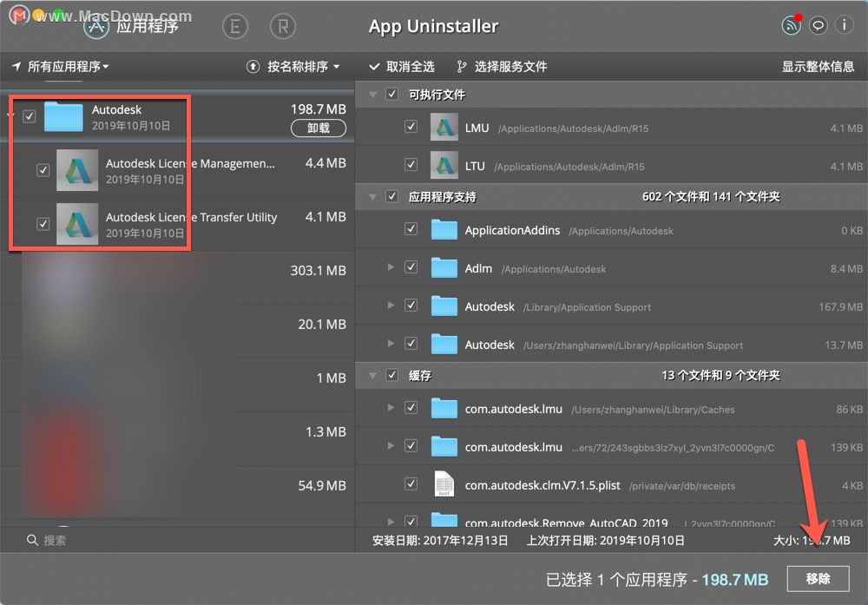This screenshot has height=605, width=868.
Task: Select the Autodesk License Transfer Utility app icon
Action: point(77,224)
